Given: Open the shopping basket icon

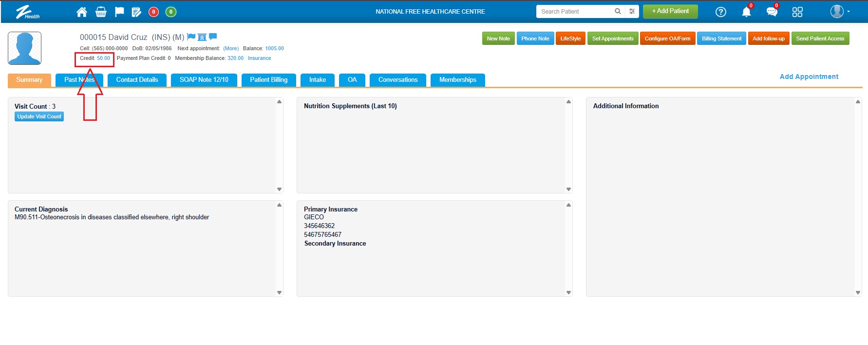Looking at the screenshot, I should tap(101, 12).
